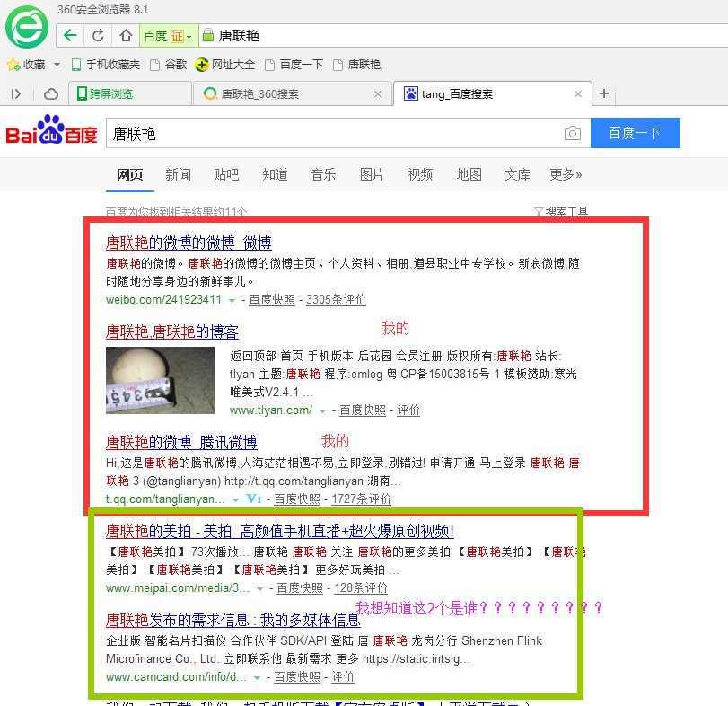
Task: Click the camera image search icon
Action: coord(573,133)
